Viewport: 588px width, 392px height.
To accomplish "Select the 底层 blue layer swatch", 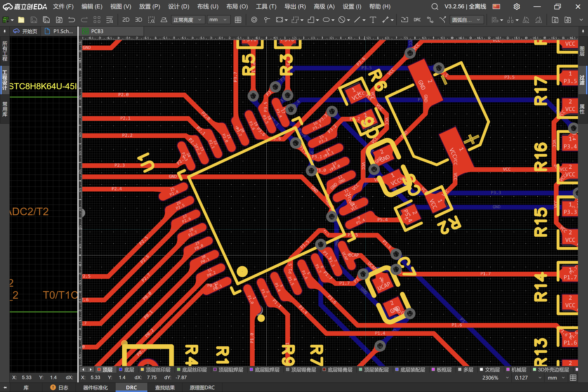I will (121, 370).
